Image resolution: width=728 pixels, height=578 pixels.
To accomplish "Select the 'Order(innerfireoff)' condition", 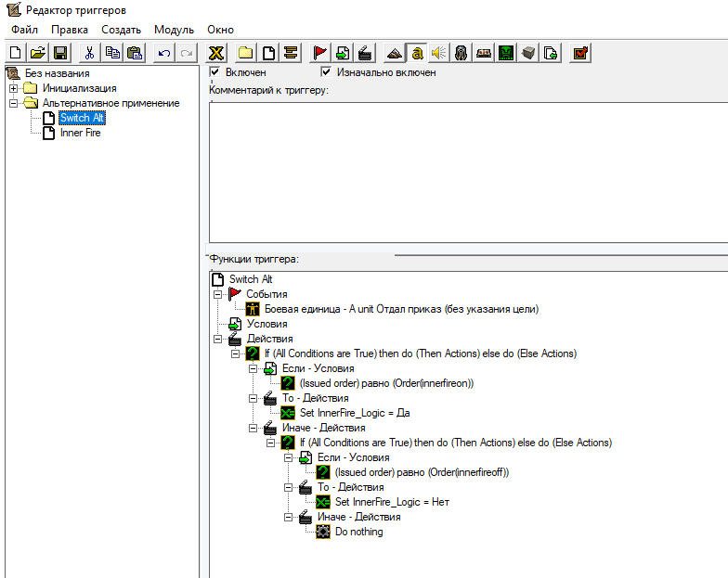I will pyautogui.click(x=422, y=472).
